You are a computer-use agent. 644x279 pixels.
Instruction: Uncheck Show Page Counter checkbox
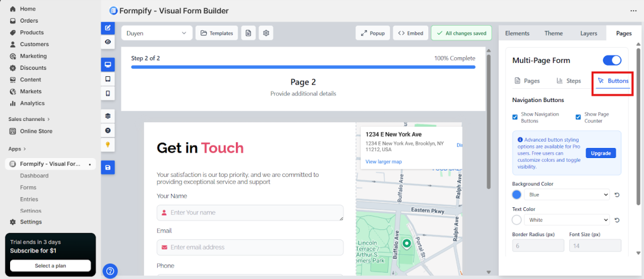(x=579, y=117)
